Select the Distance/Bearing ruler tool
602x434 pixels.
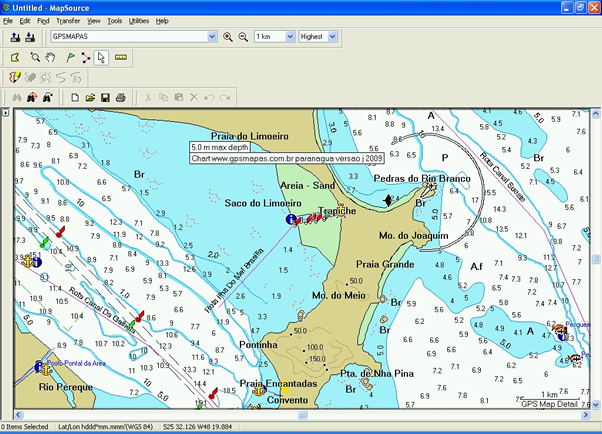[121, 57]
